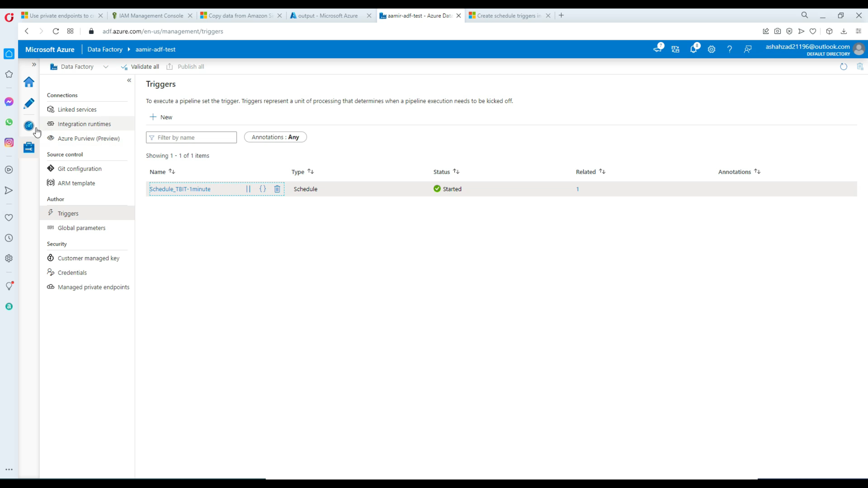Open the Annotations: Any filter dropdown
Viewport: 868px width, 488px height.
tap(275, 137)
